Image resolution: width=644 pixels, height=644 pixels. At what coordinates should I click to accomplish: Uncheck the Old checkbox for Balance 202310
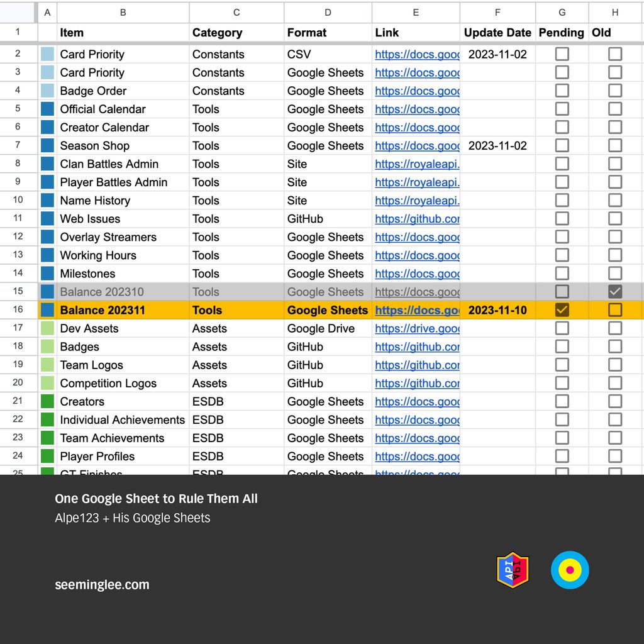614,291
